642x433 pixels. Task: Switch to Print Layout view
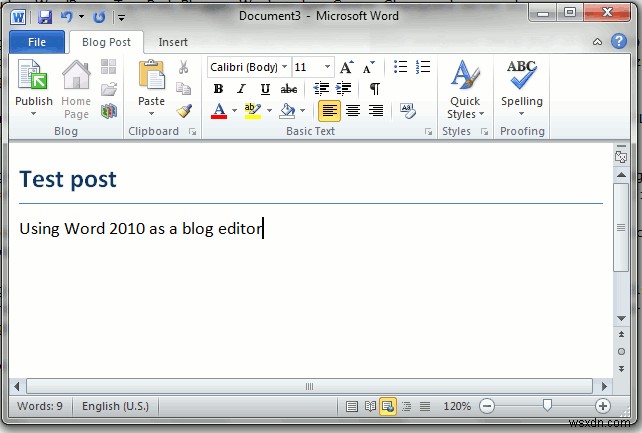(351, 406)
